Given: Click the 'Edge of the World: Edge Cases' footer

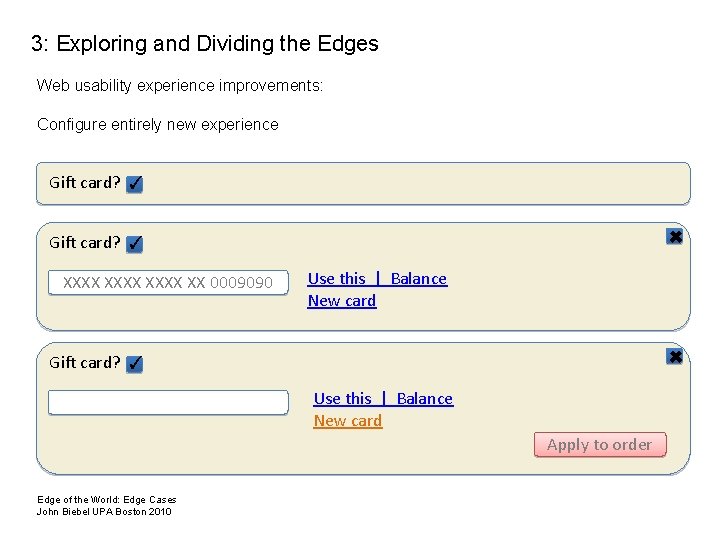Looking at the screenshot, I should pyautogui.click(x=107, y=499).
